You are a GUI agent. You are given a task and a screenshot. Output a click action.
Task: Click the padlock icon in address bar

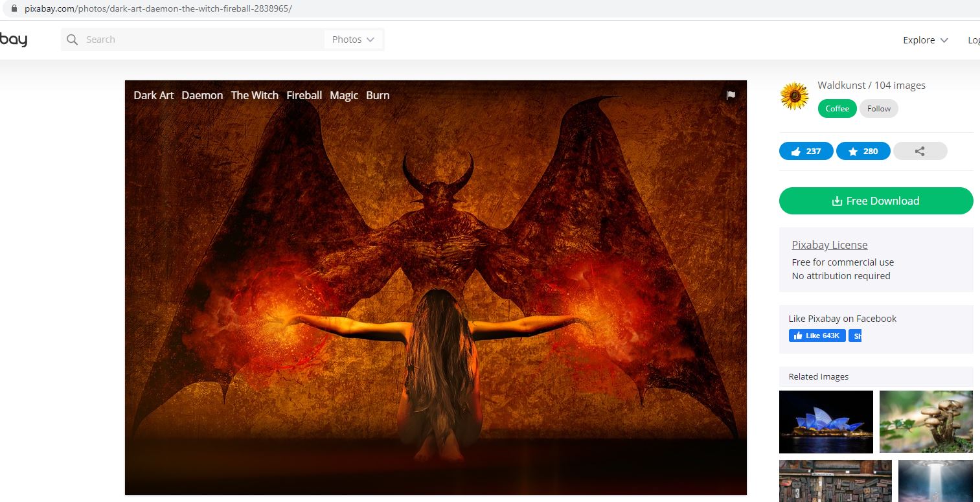(13, 9)
